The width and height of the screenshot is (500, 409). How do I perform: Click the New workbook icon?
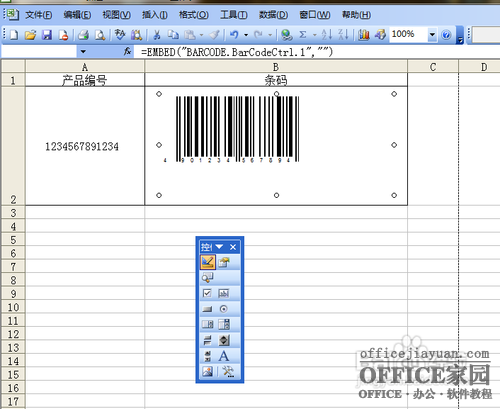click(x=14, y=35)
